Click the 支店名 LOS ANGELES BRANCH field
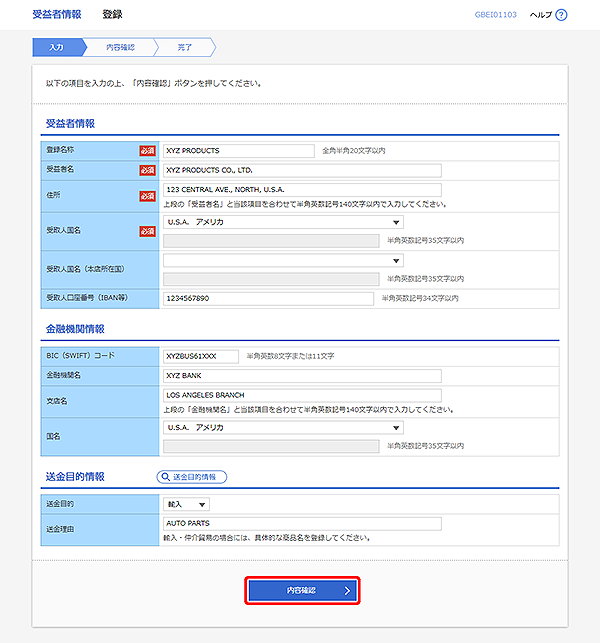This screenshot has width=600, height=643. tap(301, 395)
